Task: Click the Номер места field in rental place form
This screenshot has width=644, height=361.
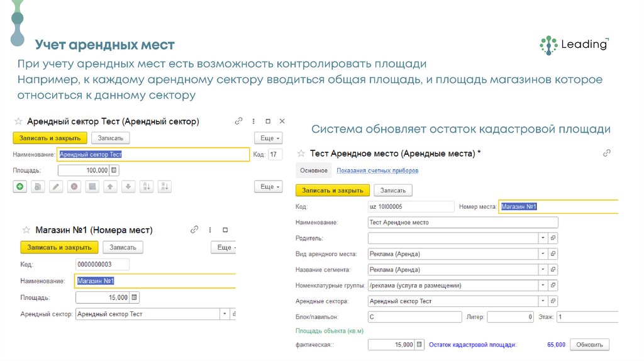Action: (558, 206)
